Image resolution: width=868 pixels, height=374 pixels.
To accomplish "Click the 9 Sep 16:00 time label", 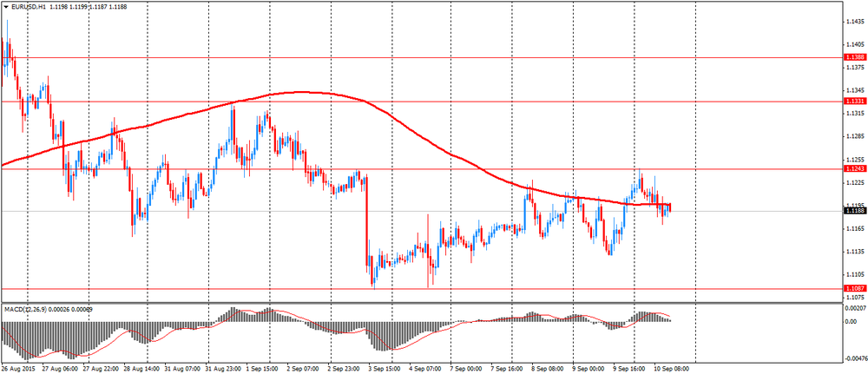I will 628,368.
